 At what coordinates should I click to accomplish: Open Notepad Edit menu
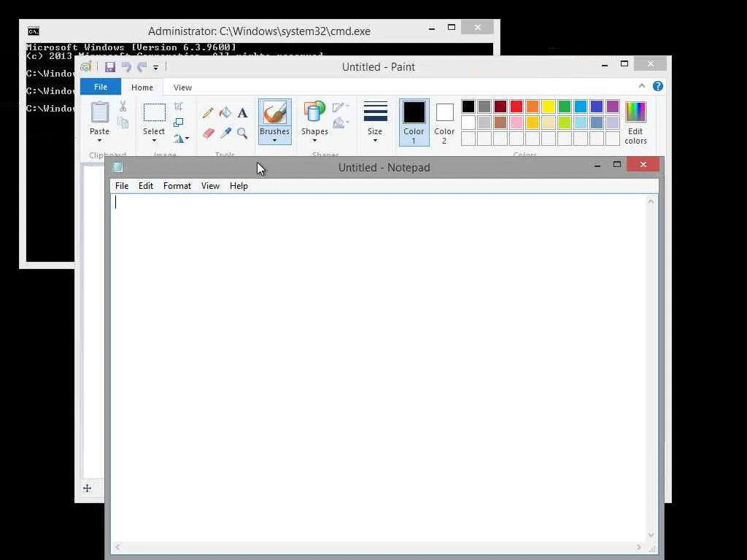146,186
